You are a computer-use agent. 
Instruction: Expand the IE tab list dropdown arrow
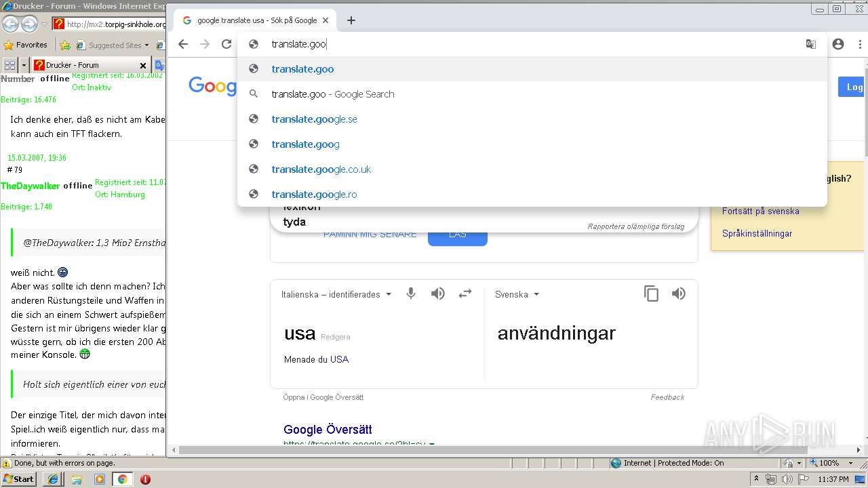coord(24,65)
